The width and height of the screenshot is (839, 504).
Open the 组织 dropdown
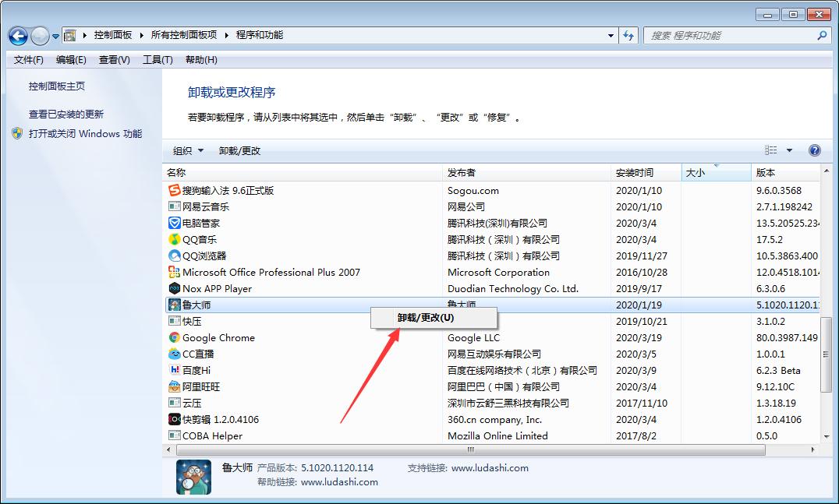tap(188, 150)
